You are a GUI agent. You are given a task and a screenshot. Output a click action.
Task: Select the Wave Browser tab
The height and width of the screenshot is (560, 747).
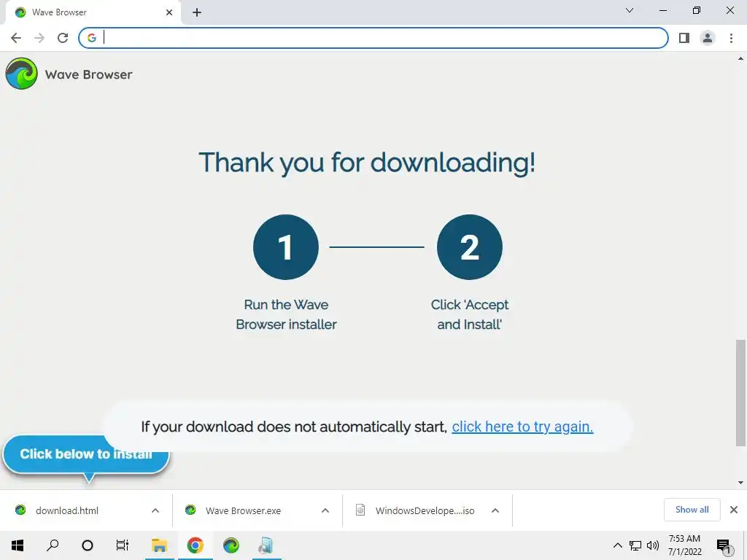(93, 12)
